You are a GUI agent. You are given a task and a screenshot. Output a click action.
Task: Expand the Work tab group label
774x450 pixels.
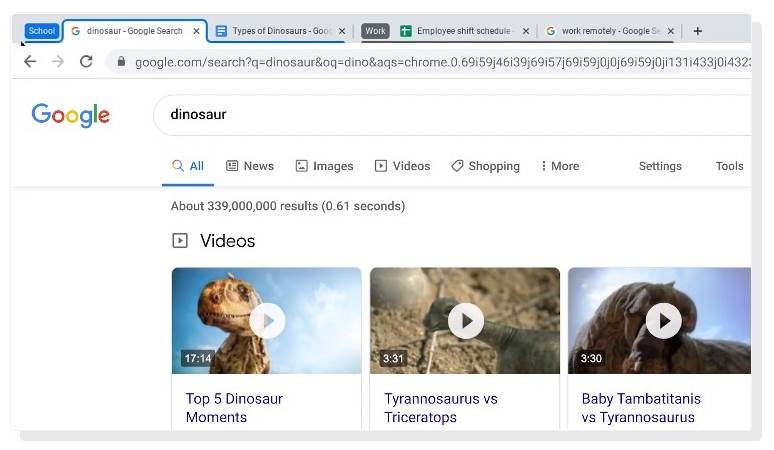pyautogui.click(x=375, y=31)
